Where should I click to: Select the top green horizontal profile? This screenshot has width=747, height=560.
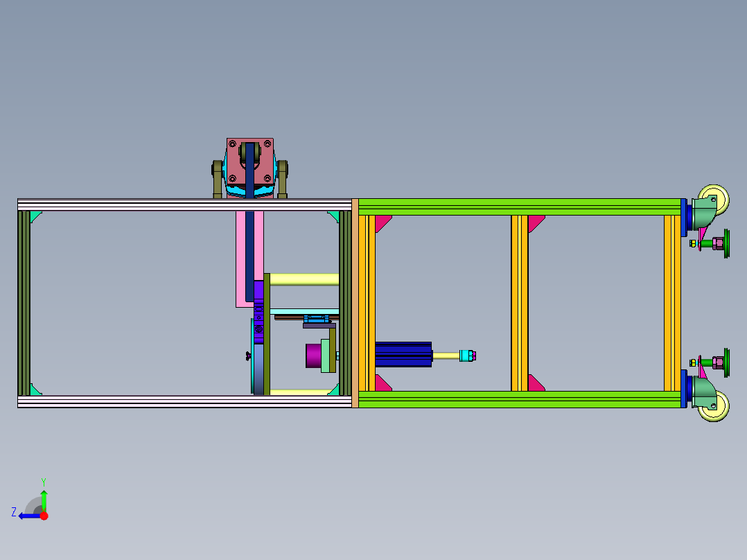coord(520,207)
